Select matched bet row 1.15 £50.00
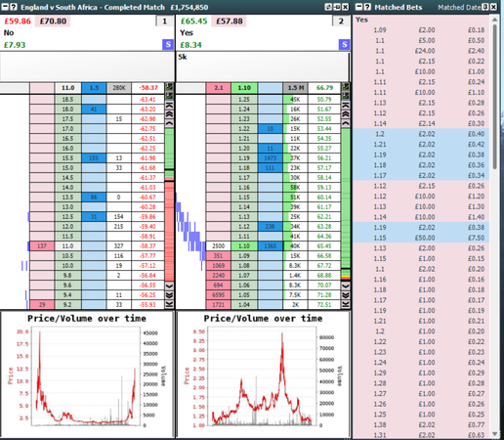This screenshot has height=440, width=504. pos(421,238)
